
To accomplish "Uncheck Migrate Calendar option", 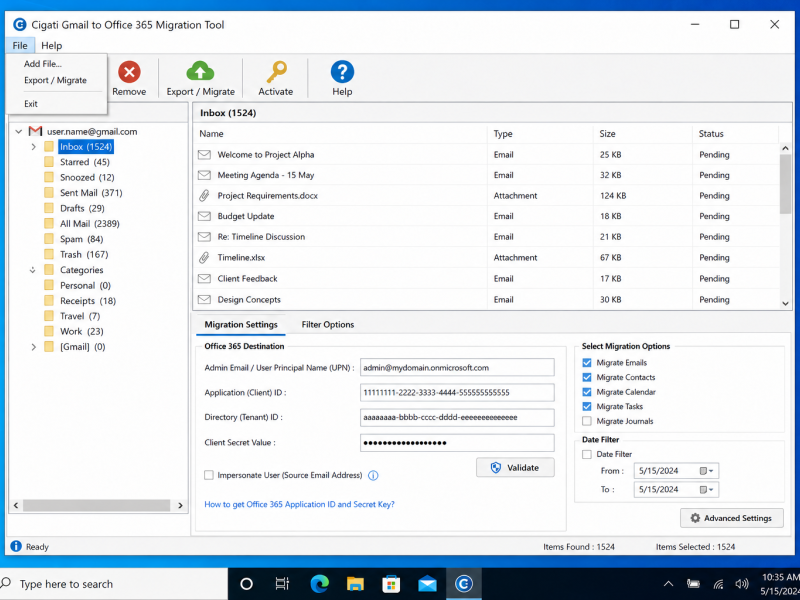I will [587, 392].
